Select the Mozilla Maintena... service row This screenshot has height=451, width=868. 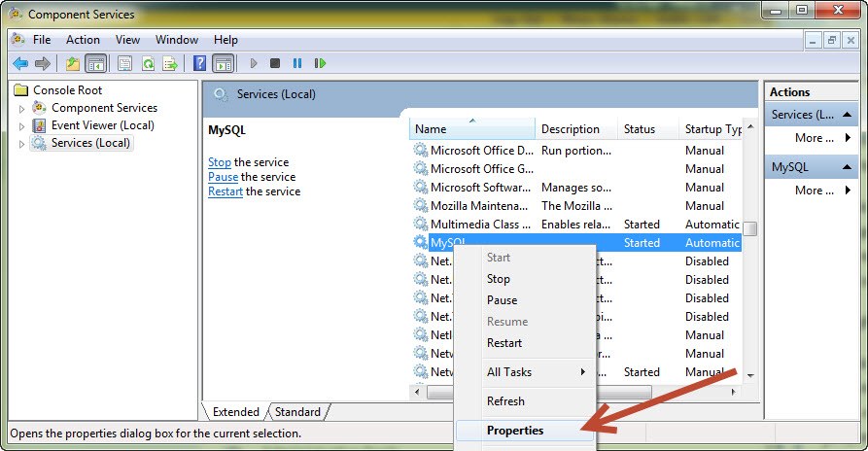coord(576,206)
